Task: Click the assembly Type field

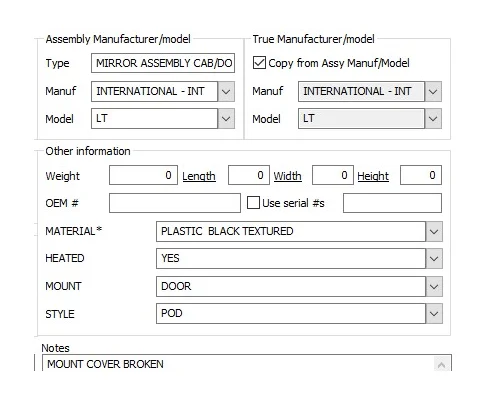Action: coord(163,63)
